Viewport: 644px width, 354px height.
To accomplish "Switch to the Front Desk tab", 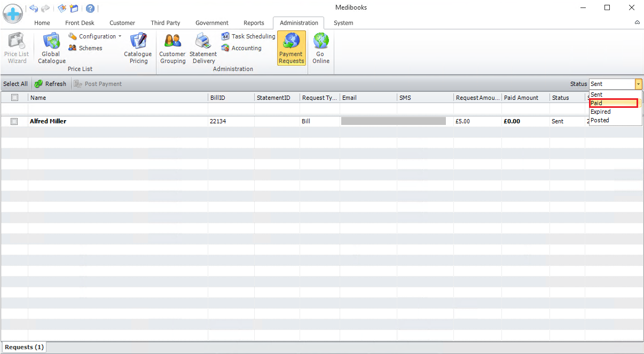I will tap(80, 23).
